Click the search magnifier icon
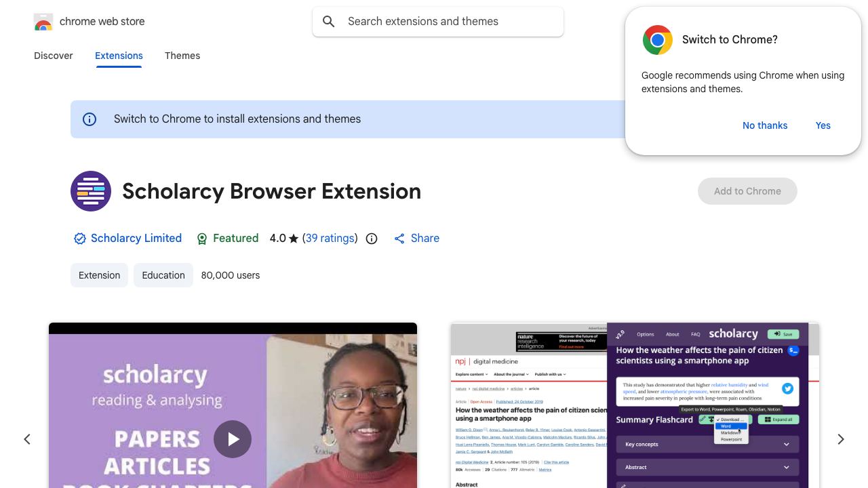The image size is (868, 488). click(x=329, y=22)
